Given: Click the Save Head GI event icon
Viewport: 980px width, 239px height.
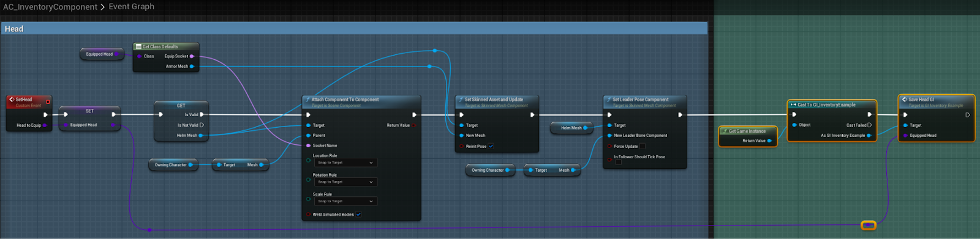Looking at the screenshot, I should tap(905, 99).
